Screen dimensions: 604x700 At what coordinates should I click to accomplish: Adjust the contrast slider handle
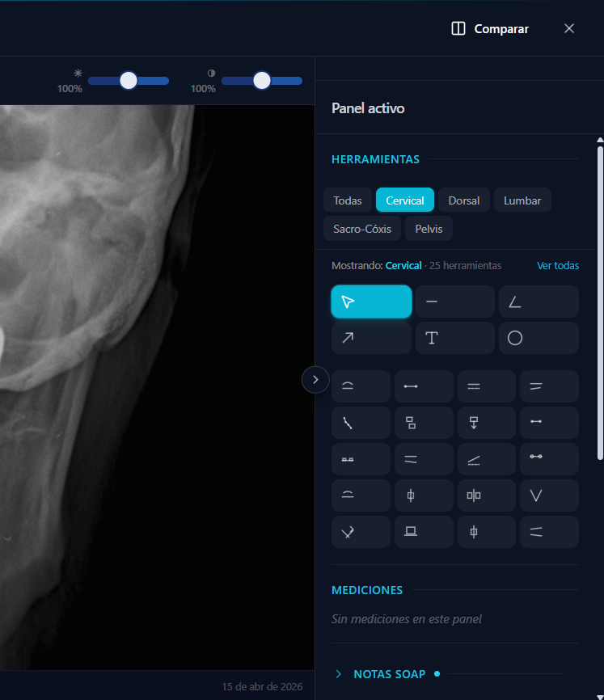point(262,81)
